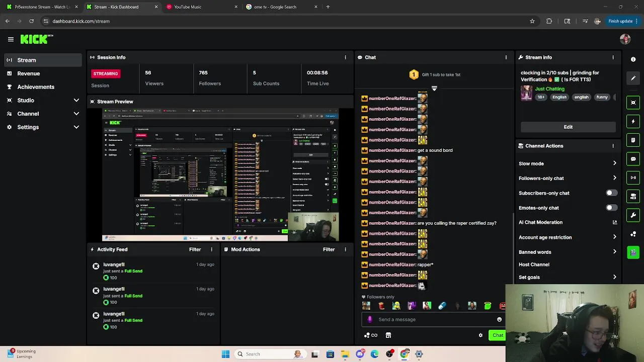This screenshot has width=644, height=362.
Task: Click the Edit stream info button
Action: [x=568, y=127]
